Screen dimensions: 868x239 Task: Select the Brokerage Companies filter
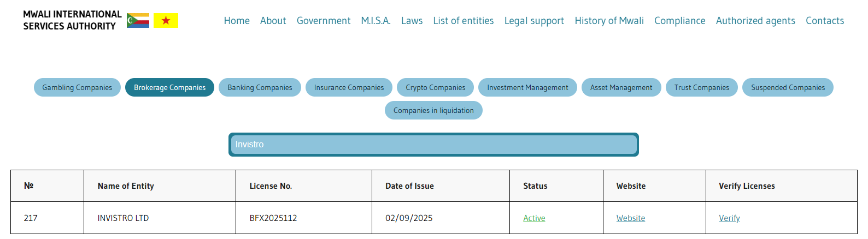coord(169,87)
